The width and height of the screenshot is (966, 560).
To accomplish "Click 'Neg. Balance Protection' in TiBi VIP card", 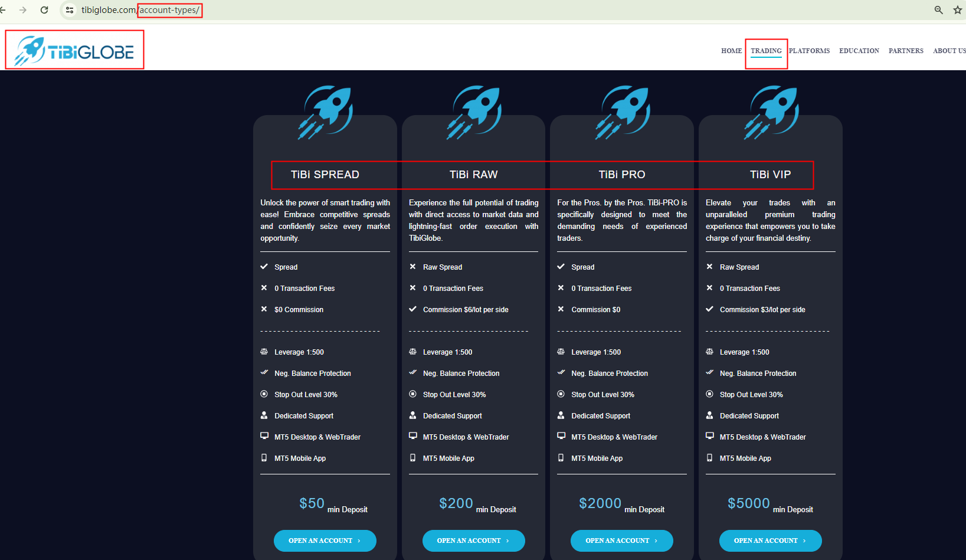I will tap(758, 374).
